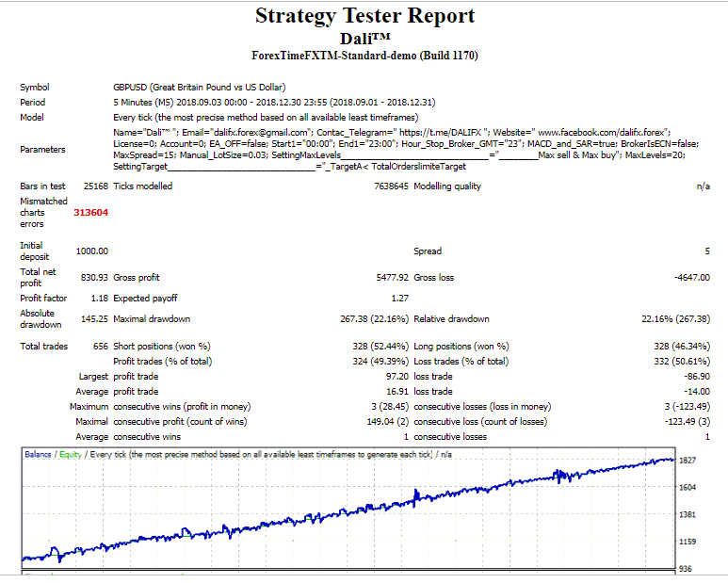Click the Strategy Tester Report title
Viewport: 728px width, 583px height.
pyautogui.click(x=364, y=16)
